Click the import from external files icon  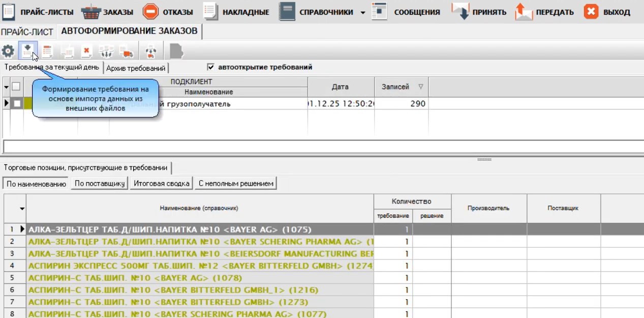pos(27,50)
